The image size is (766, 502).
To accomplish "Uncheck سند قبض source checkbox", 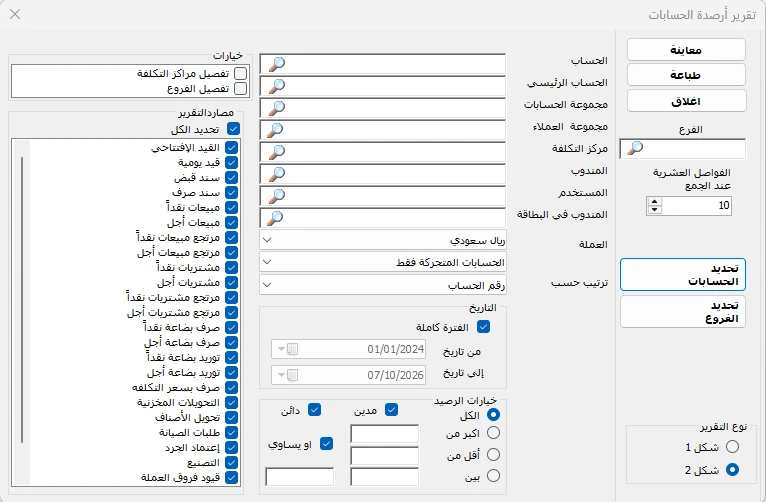I will [232, 177].
